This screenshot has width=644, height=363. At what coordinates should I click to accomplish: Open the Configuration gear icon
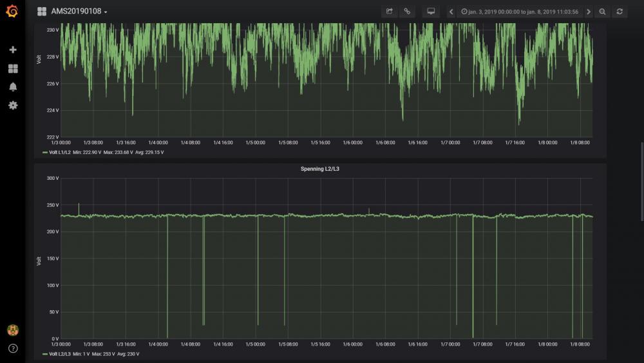click(x=13, y=105)
